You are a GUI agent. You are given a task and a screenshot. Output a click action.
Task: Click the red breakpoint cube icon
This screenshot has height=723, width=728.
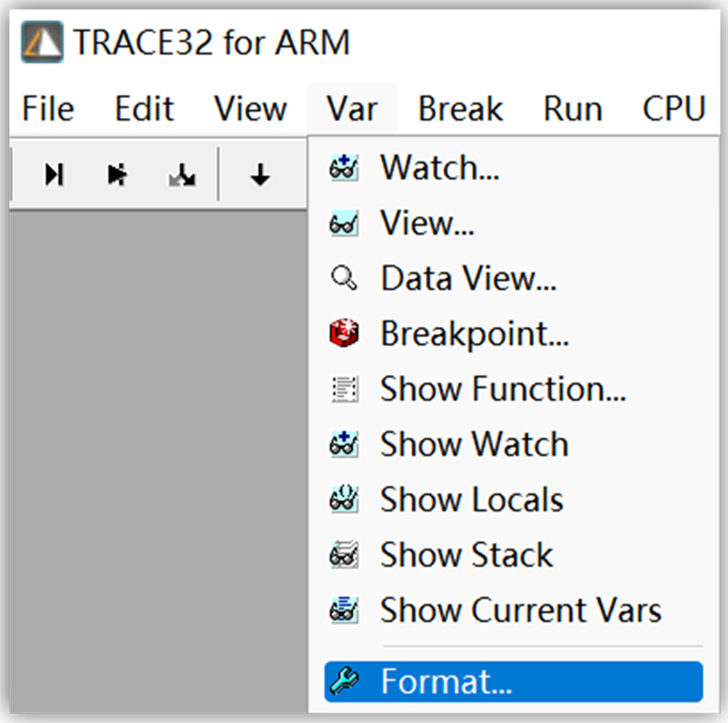tap(343, 333)
